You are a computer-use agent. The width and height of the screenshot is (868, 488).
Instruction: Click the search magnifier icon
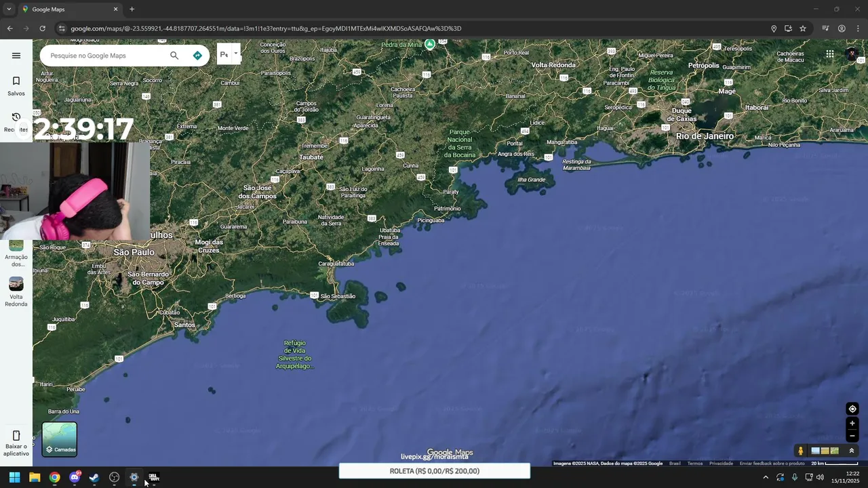(x=174, y=56)
